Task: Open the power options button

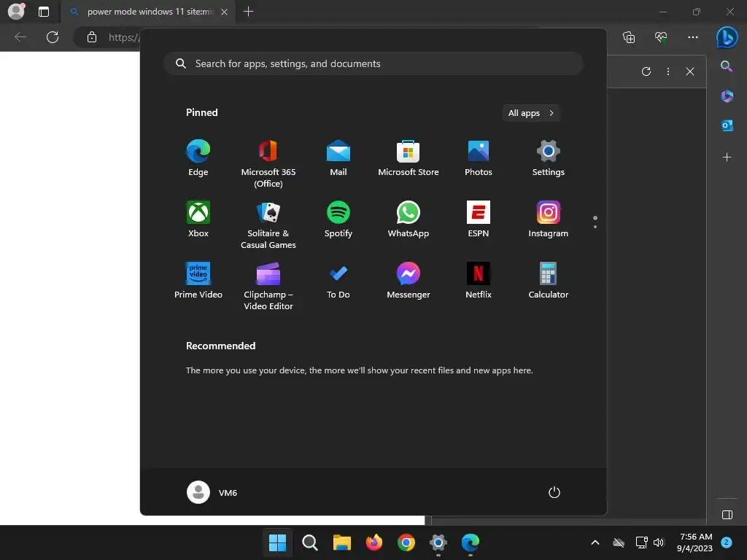Action: [x=554, y=492]
